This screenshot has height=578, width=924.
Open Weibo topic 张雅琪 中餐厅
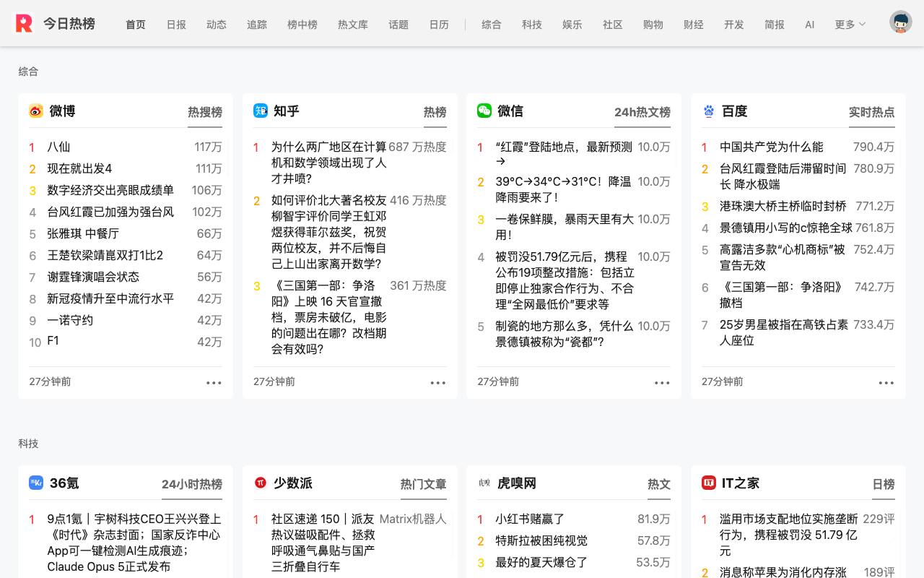point(83,233)
